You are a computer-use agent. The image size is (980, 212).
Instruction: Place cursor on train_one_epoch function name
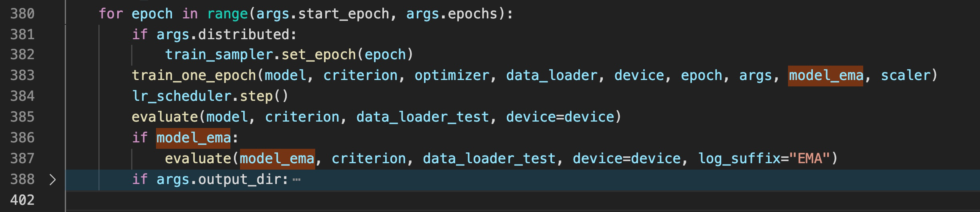(x=194, y=76)
